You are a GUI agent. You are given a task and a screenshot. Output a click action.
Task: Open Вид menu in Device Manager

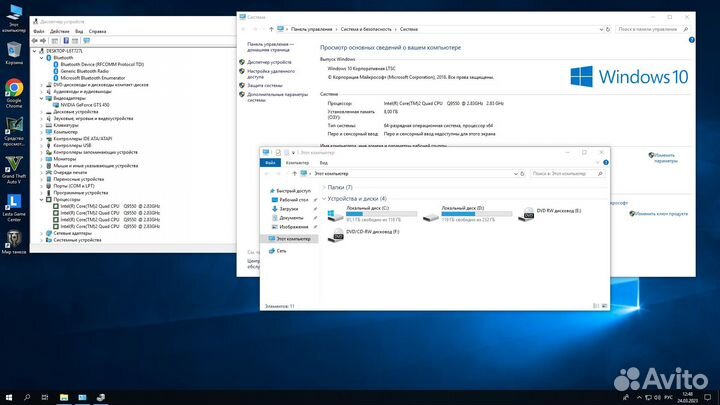(79, 31)
